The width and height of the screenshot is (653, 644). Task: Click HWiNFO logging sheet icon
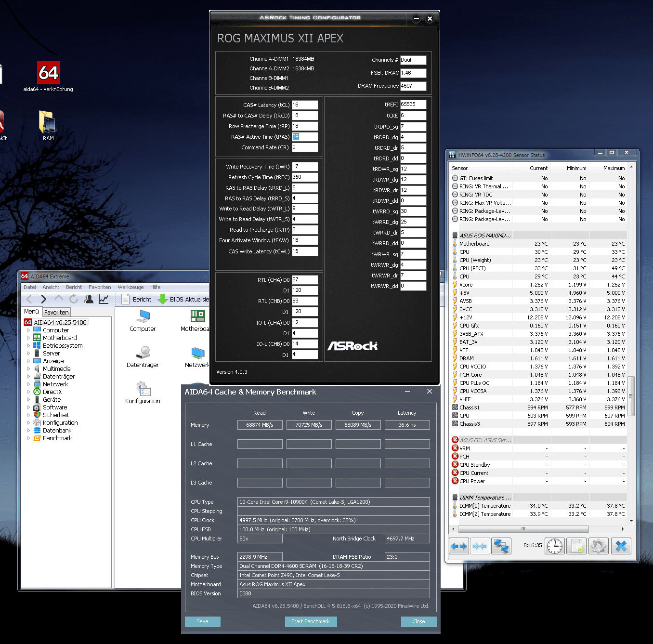(x=576, y=546)
